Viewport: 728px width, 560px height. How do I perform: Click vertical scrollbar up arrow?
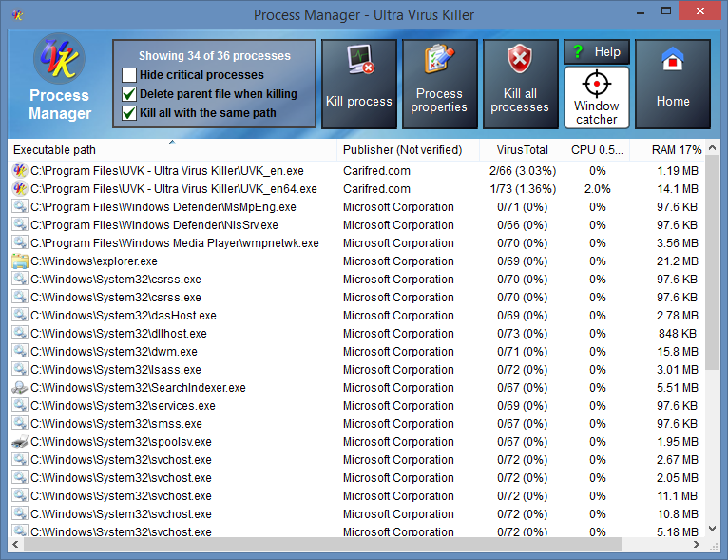(x=712, y=147)
